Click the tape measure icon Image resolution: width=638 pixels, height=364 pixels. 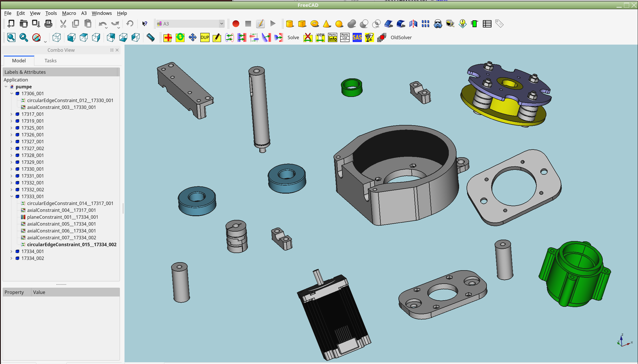coord(450,24)
